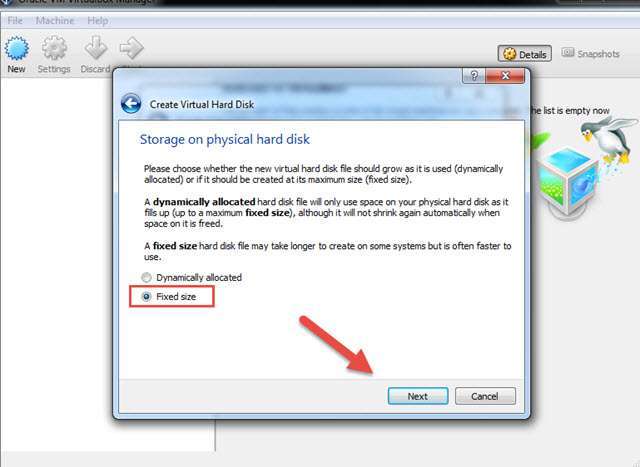Click the VirtualBox cube penguin image

(x=584, y=167)
